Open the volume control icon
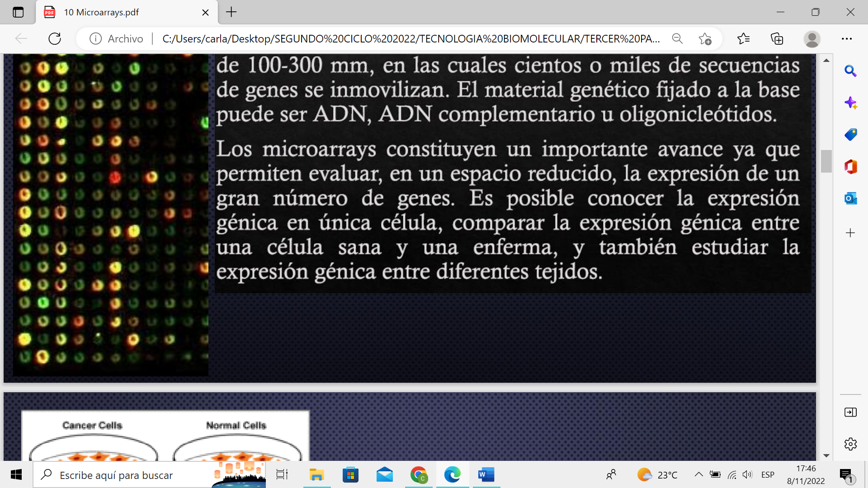Image resolution: width=868 pixels, height=488 pixels. (748, 474)
